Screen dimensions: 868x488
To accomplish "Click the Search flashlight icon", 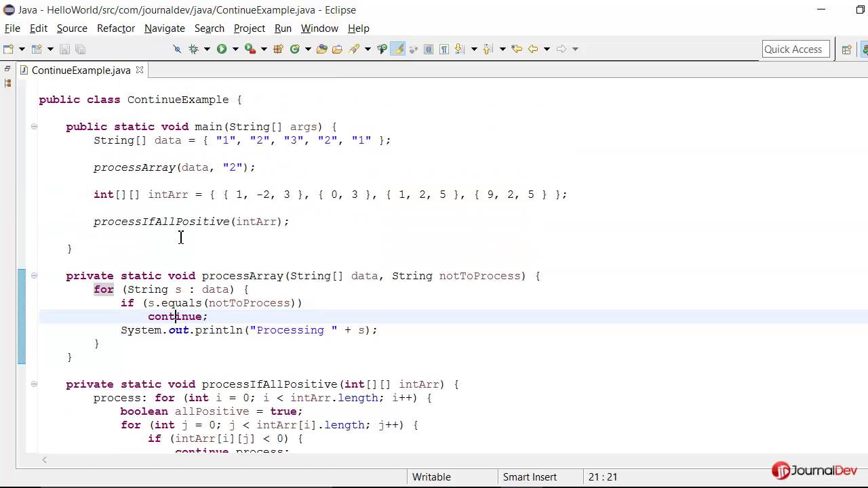I will (354, 49).
